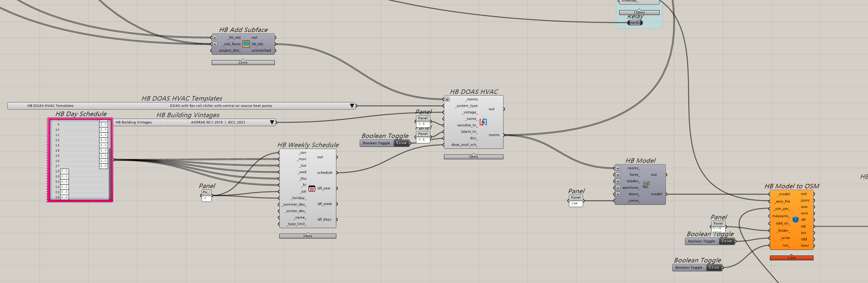
Task: Select the north Relay node
Action: (634, 23)
